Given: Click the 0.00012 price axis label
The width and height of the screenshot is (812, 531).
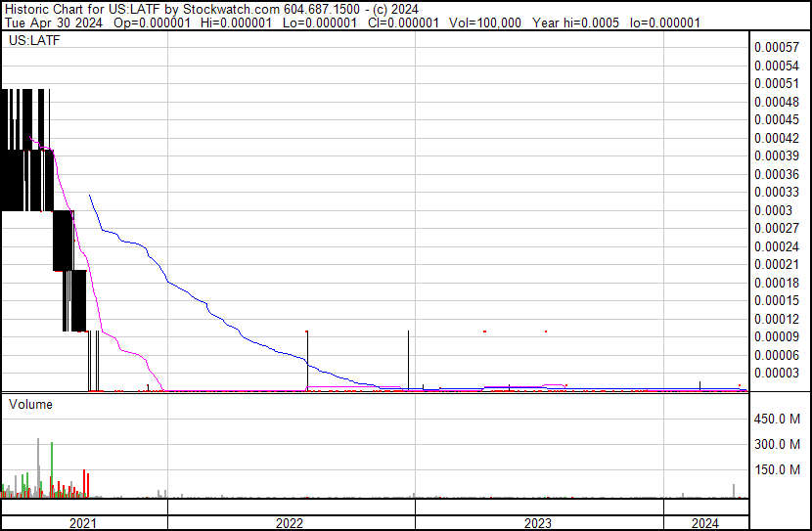Looking at the screenshot, I should [779, 319].
